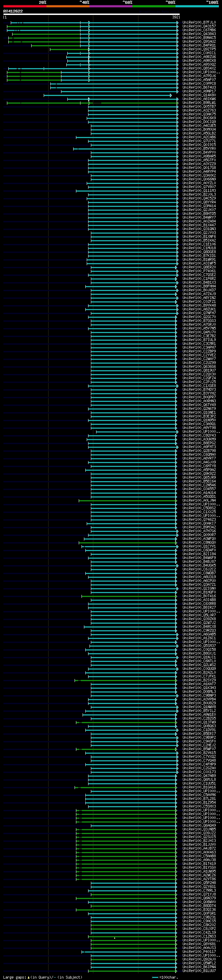Select label UniRef100_Q6AQ49

(x=199, y=826)
